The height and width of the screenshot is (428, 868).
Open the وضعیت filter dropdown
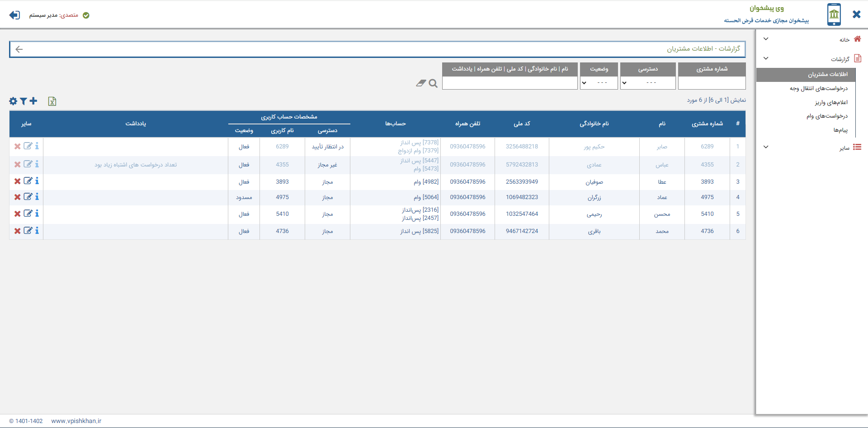tap(599, 83)
